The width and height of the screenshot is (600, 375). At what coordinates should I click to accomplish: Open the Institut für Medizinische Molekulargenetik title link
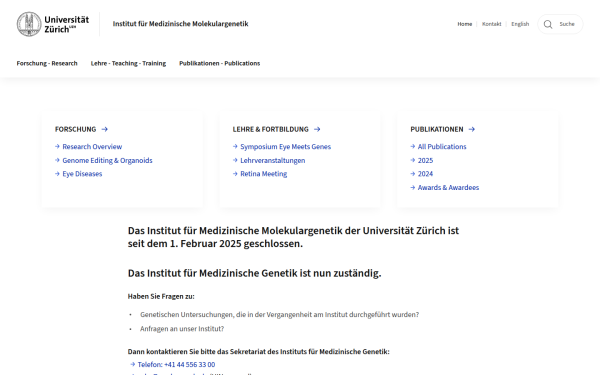pyautogui.click(x=180, y=24)
